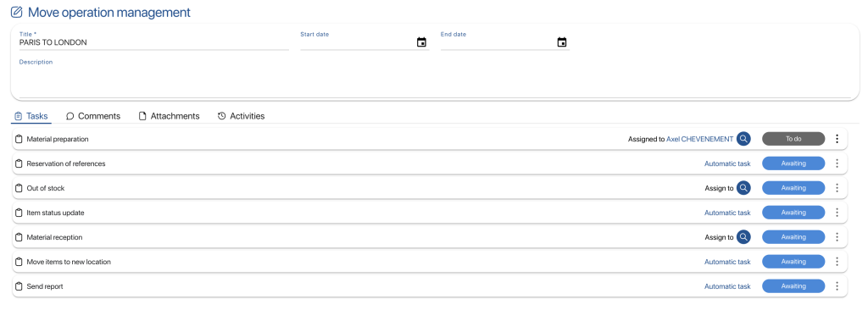Select the Move items to new location task name
868x310 pixels.
69,261
